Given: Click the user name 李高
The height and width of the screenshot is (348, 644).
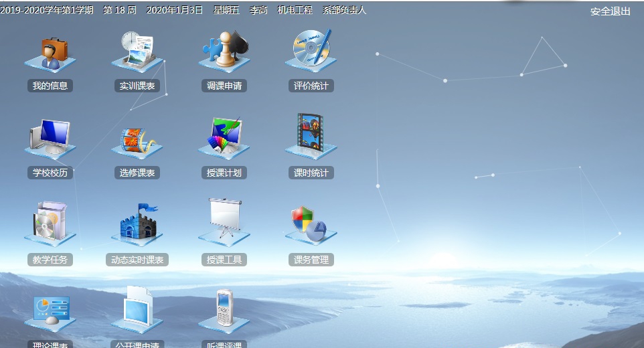Looking at the screenshot, I should click(258, 10).
